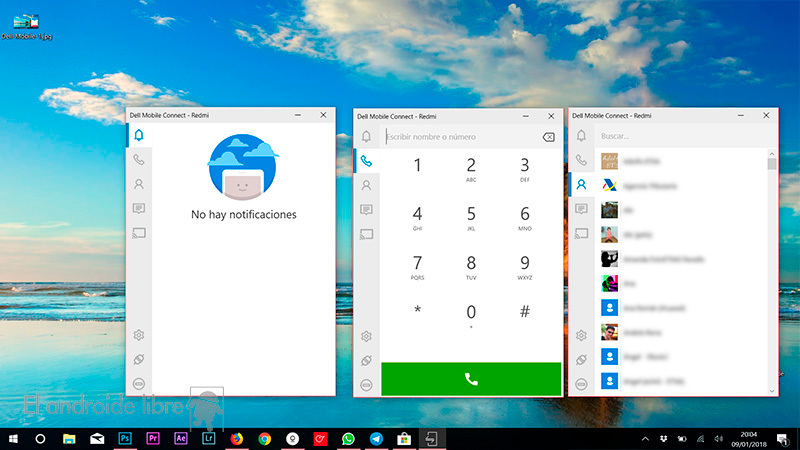The height and width of the screenshot is (450, 800).
Task: Dial digit 3 DEF on the keypad
Action: pos(524,169)
